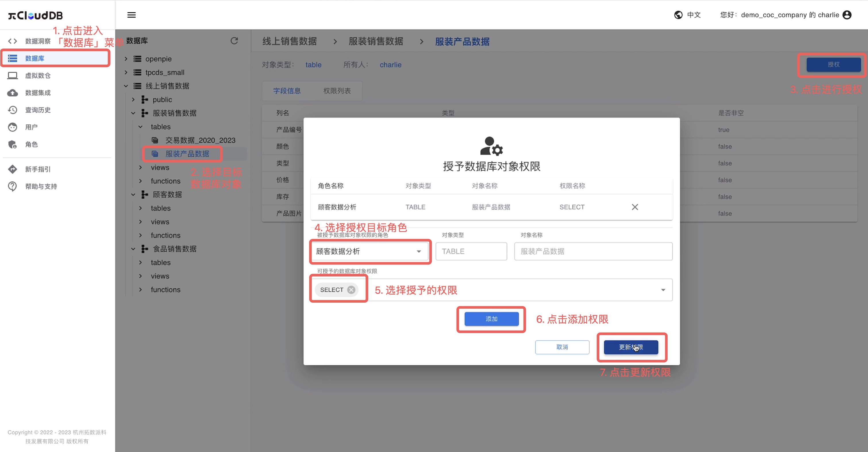Click the 对象类型 TABLE input field

coord(471,251)
